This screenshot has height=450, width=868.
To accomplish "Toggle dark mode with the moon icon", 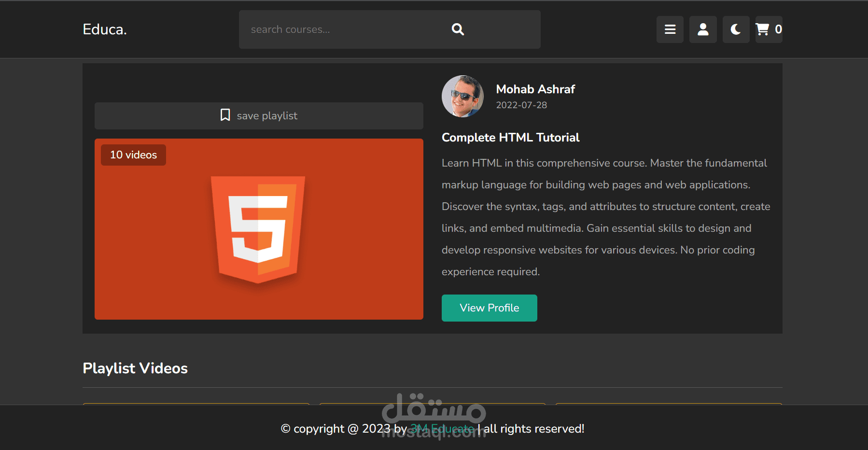I will point(736,29).
